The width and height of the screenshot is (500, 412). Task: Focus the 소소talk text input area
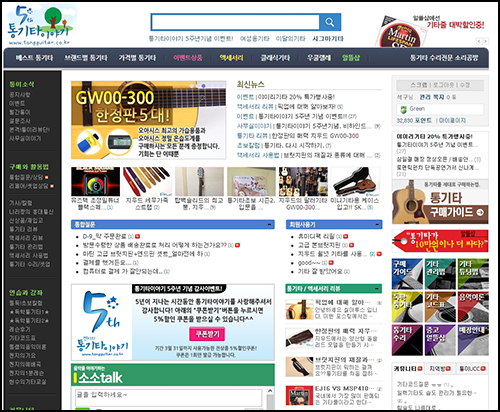point(168,398)
